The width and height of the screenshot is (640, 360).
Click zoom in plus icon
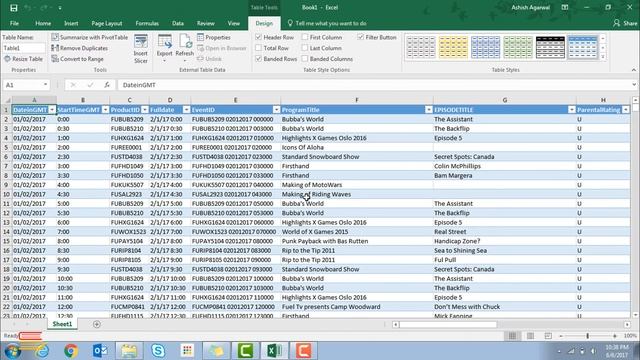pyautogui.click(x=615, y=336)
